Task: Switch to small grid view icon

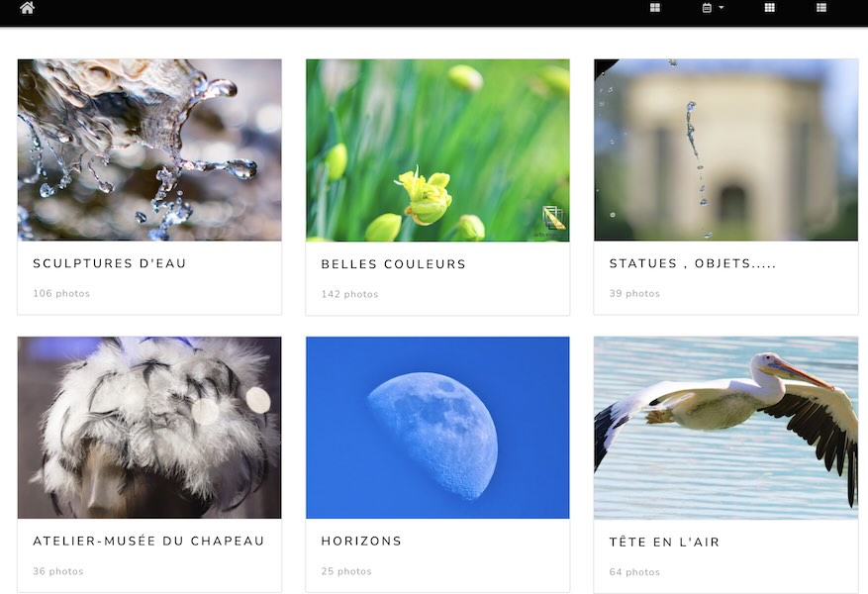Action: pos(769,8)
